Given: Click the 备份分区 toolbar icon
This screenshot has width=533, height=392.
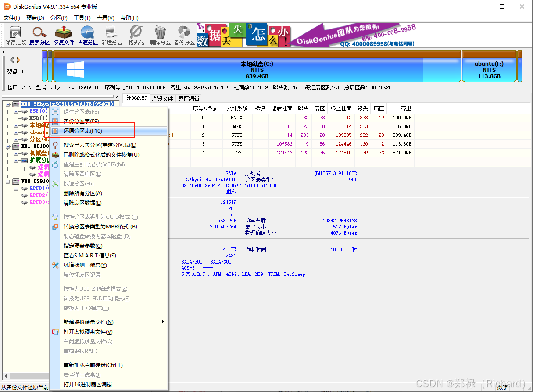Looking at the screenshot, I should pos(184,35).
